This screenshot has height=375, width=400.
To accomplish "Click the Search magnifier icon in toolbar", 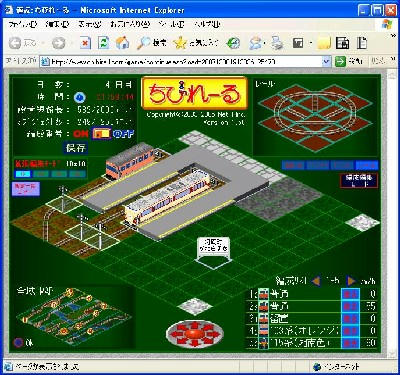I will pos(144,43).
